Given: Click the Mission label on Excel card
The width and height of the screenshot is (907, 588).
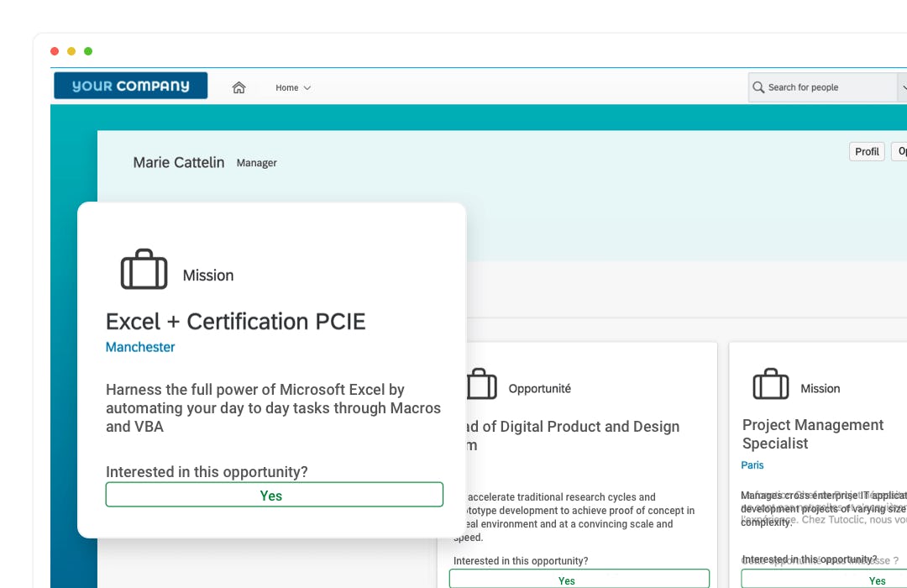Looking at the screenshot, I should click(208, 276).
